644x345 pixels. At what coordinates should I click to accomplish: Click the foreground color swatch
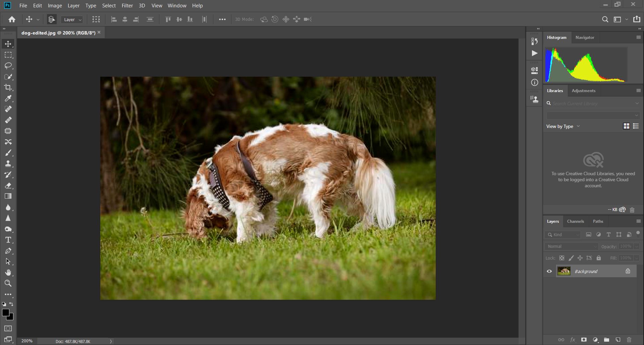click(x=5, y=313)
